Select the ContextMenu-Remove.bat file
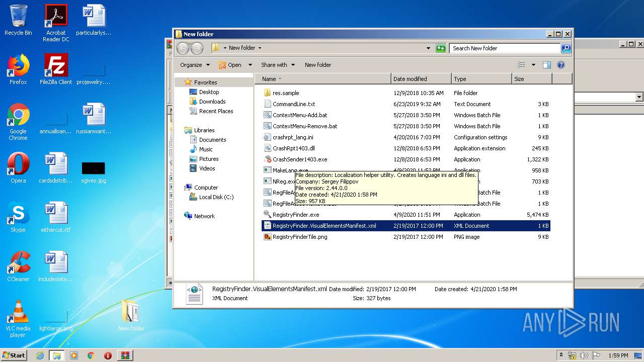 tap(406, 126)
